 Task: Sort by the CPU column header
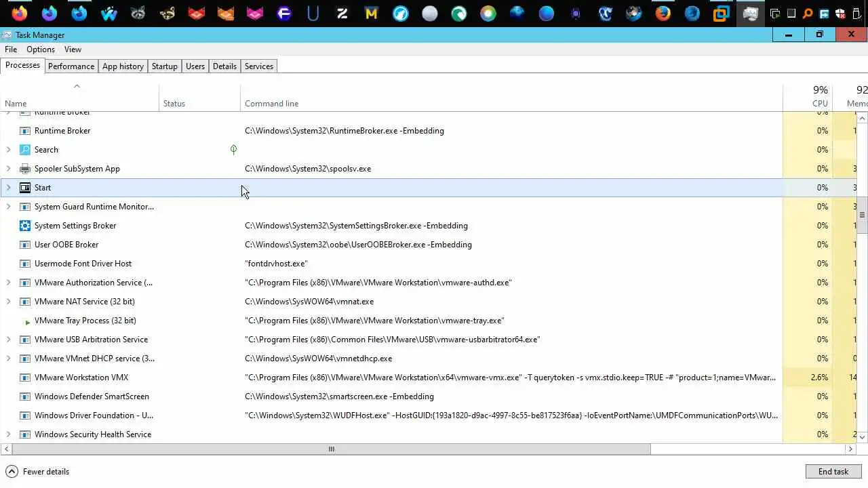(807, 97)
